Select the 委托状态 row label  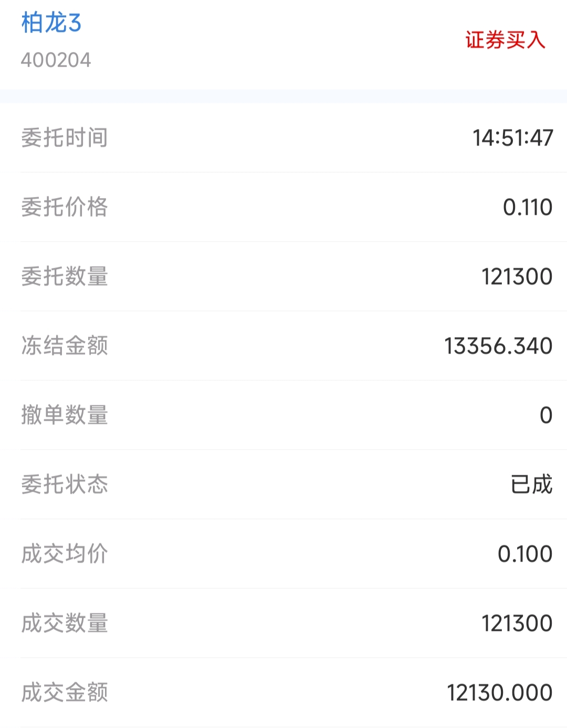click(x=65, y=484)
